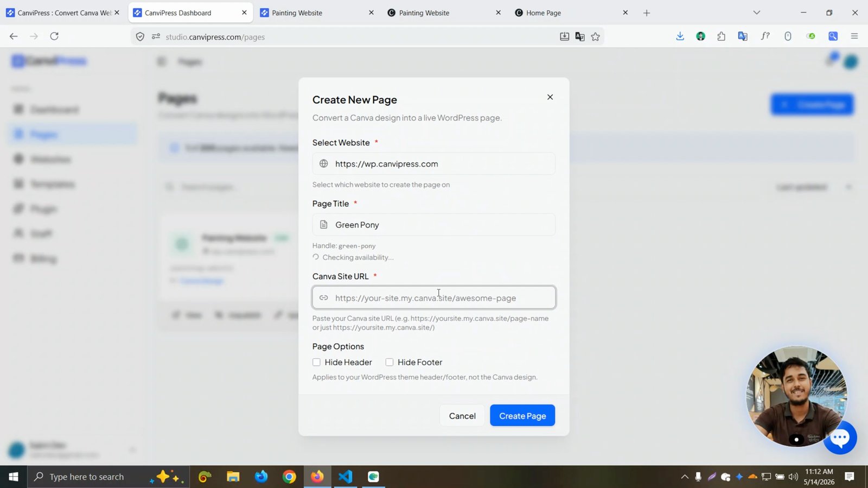The height and width of the screenshot is (488, 868).
Task: Close the Home Page browser tab
Action: (x=625, y=12)
